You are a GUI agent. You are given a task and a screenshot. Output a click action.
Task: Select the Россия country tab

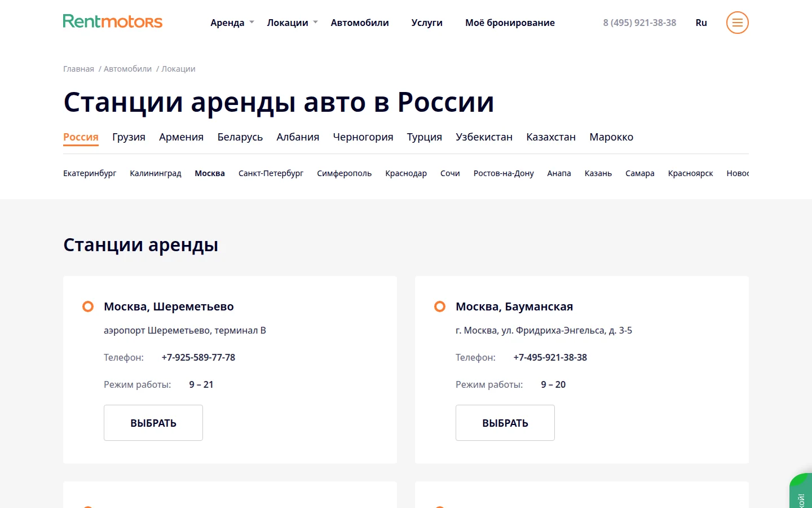point(81,137)
